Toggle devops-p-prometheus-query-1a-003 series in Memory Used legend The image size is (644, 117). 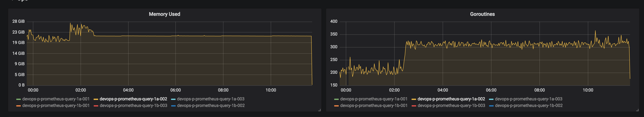[x=211, y=99]
